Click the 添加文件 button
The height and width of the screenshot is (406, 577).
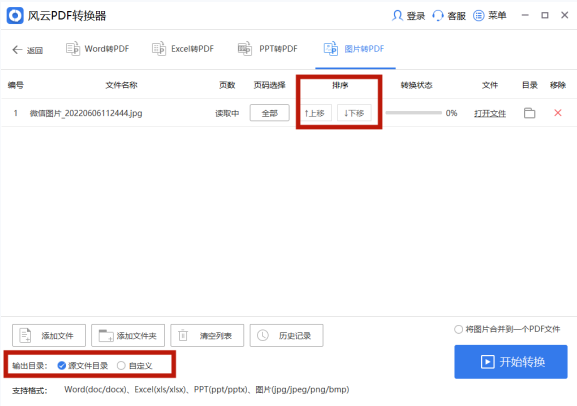point(49,335)
